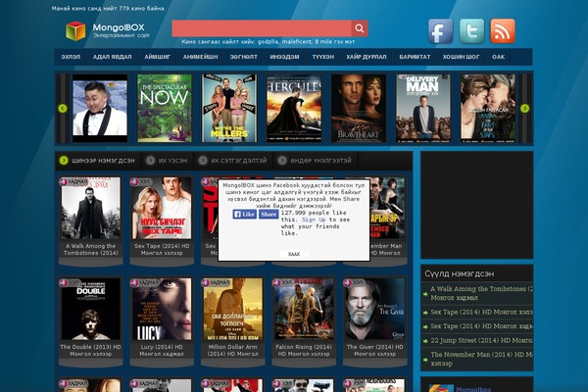Open the ТҮҮХЭН category
This screenshot has width=588, height=392.
tap(322, 57)
